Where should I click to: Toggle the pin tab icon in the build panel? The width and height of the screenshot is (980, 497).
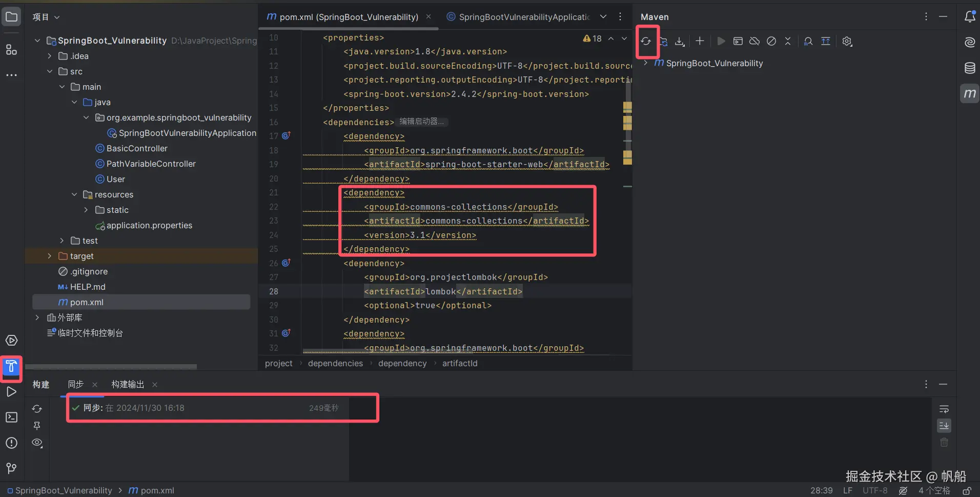37,426
